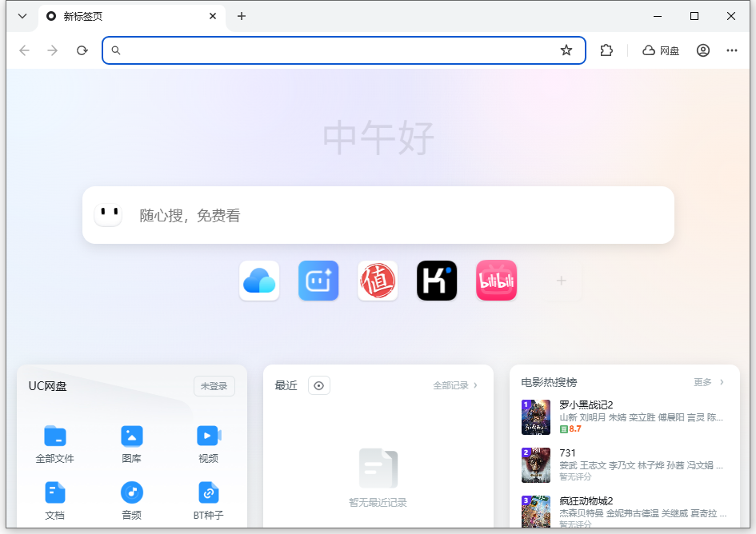The width and height of the screenshot is (756, 534).
Task: Hide recent records using the eye toggle
Action: [318, 385]
